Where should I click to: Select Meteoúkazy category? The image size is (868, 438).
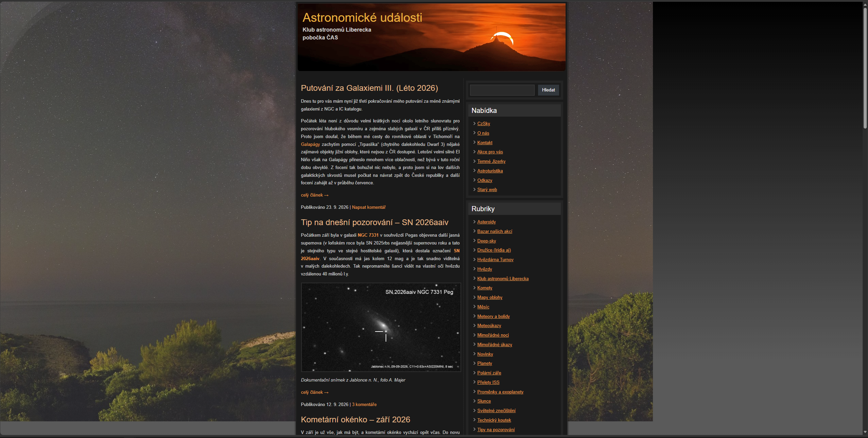[x=489, y=326]
